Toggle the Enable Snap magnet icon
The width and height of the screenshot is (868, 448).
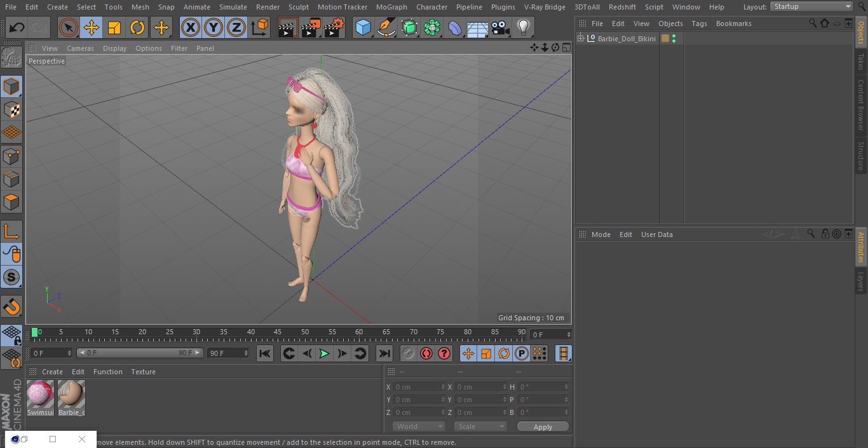pyautogui.click(x=11, y=307)
